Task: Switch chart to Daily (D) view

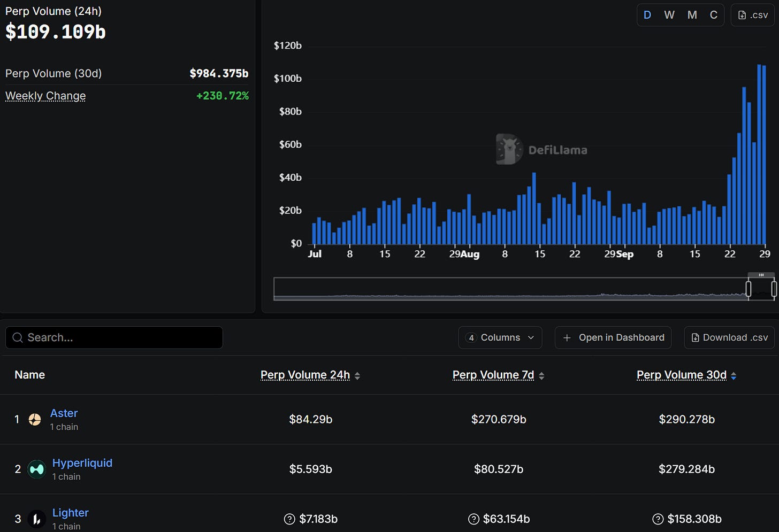Action: (x=647, y=15)
